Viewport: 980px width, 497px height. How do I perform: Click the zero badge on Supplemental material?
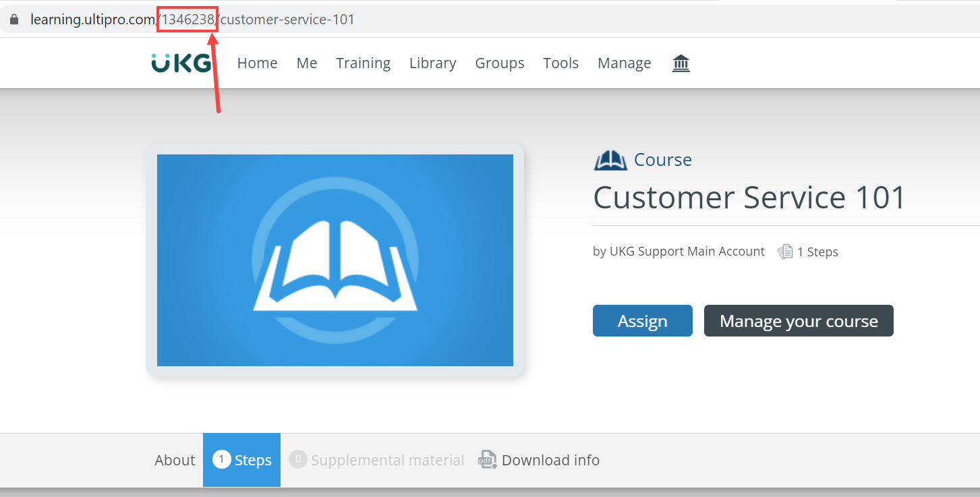tap(297, 460)
